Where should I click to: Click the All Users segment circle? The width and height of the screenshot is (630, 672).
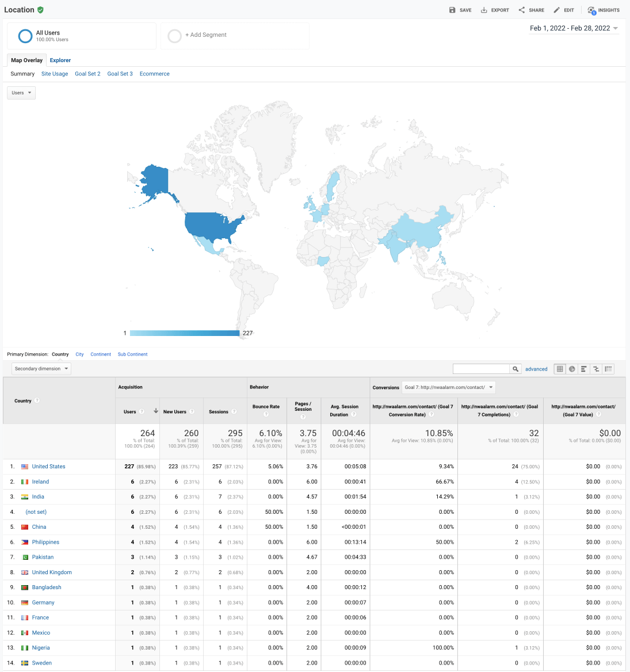[25, 36]
